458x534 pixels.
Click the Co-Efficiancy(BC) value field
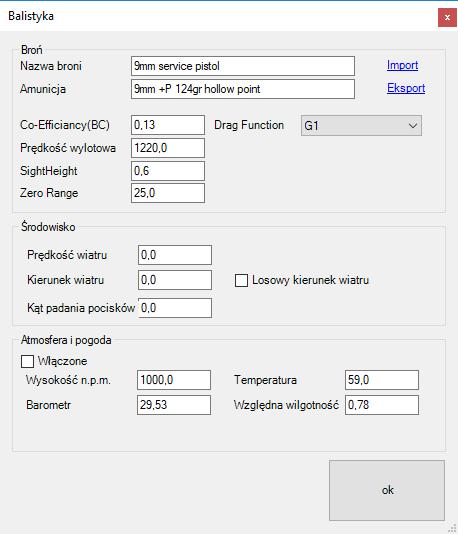tap(168, 125)
